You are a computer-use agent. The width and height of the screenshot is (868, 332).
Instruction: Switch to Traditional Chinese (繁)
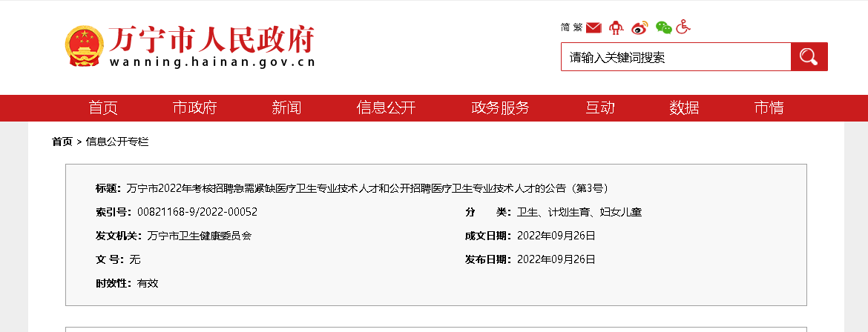578,27
